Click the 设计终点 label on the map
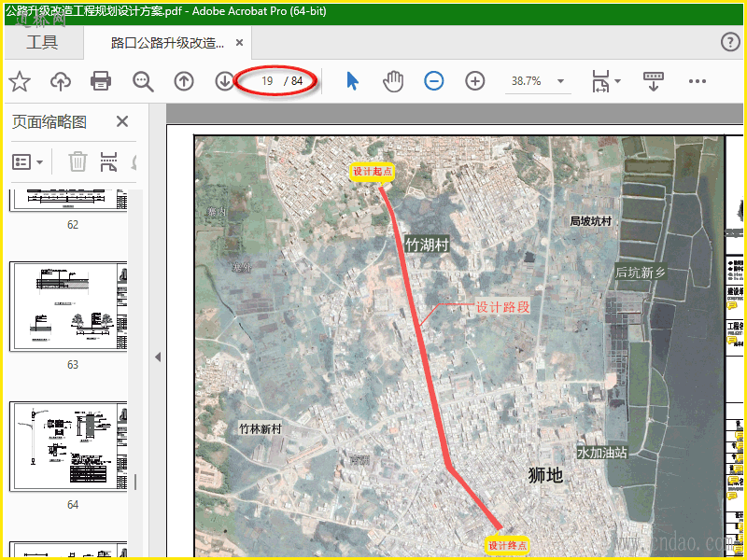The height and width of the screenshot is (560, 747). click(x=507, y=545)
